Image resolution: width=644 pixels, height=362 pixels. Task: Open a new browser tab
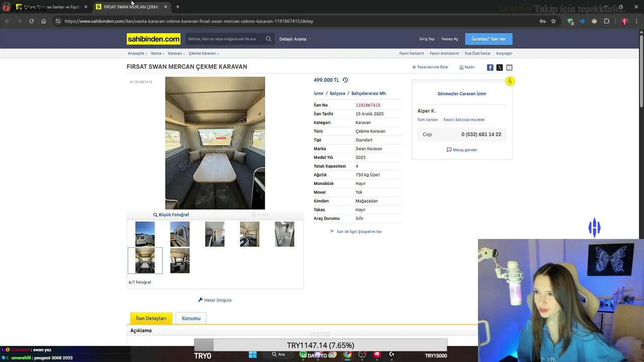(178, 7)
